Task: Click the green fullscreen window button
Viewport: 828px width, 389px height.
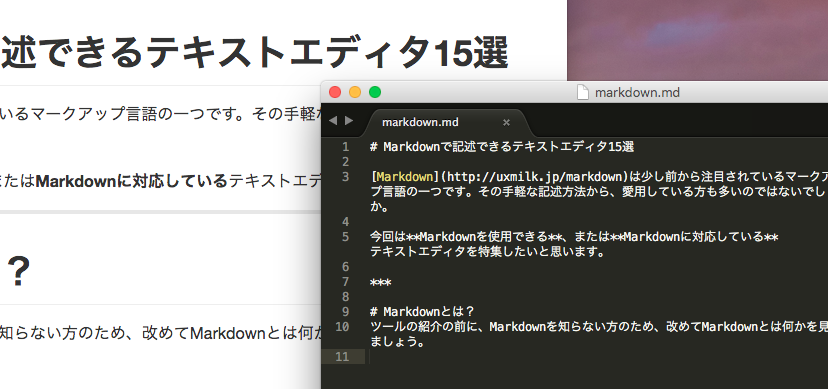Action: coord(375,92)
